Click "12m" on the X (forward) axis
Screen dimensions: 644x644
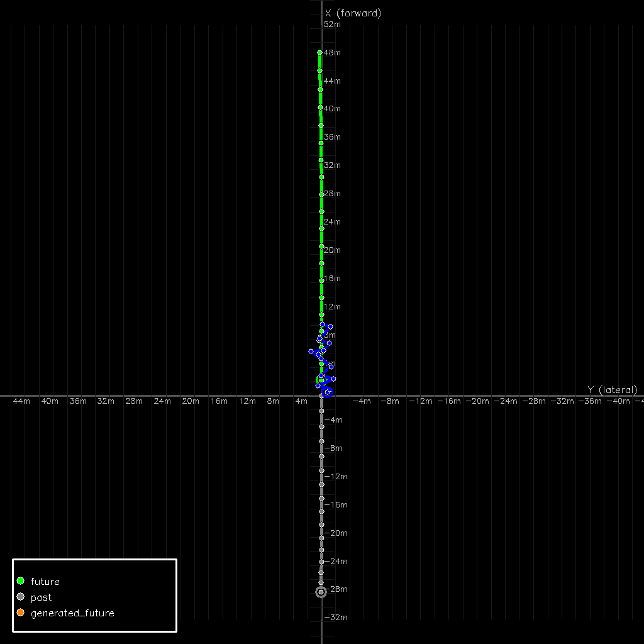(x=332, y=307)
